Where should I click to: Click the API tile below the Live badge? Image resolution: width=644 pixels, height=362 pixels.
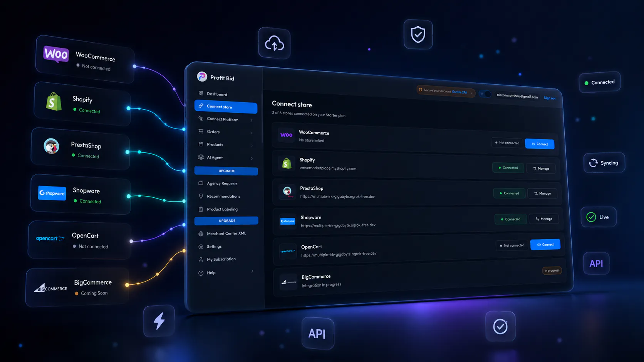point(596,264)
